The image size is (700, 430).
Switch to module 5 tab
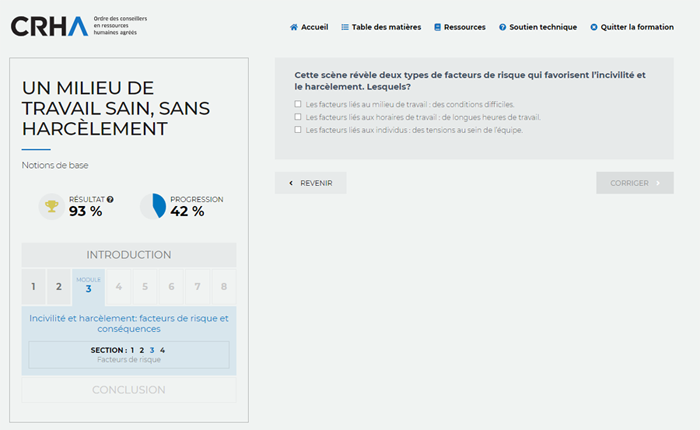tap(145, 287)
